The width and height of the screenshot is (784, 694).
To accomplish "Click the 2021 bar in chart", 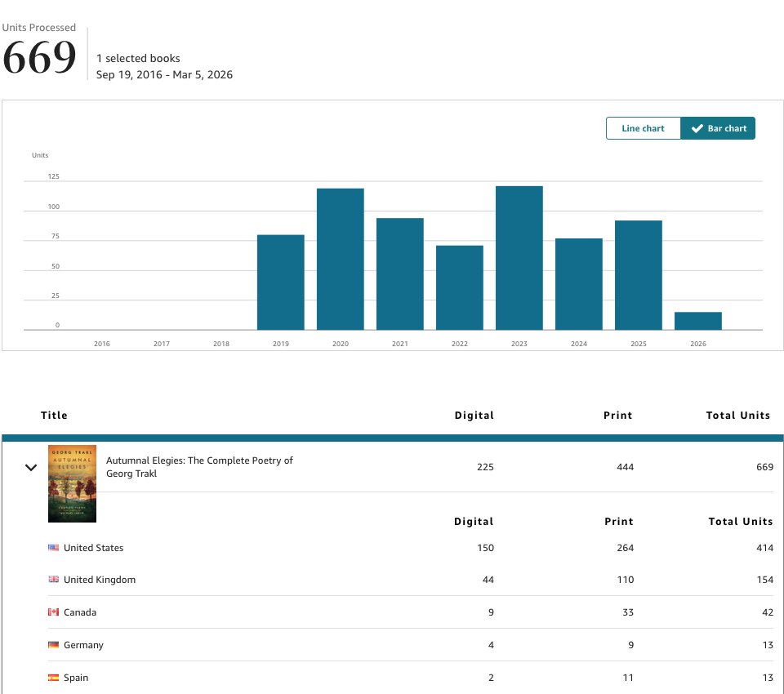I will point(400,274).
